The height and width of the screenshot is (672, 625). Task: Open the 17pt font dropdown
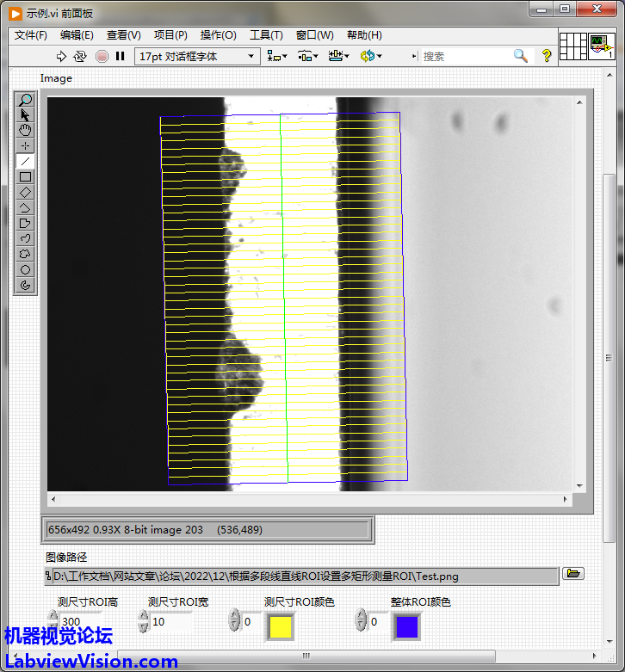coord(196,56)
